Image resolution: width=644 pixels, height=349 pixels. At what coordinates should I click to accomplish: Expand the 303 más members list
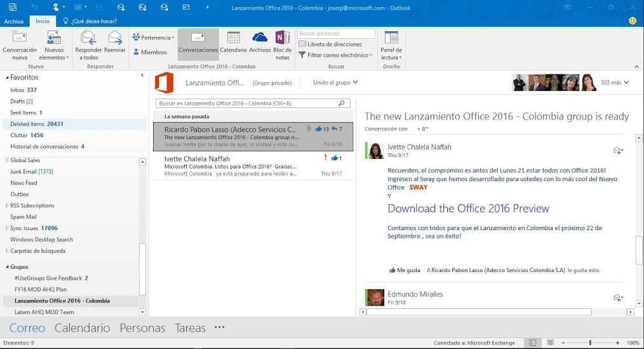click(615, 83)
